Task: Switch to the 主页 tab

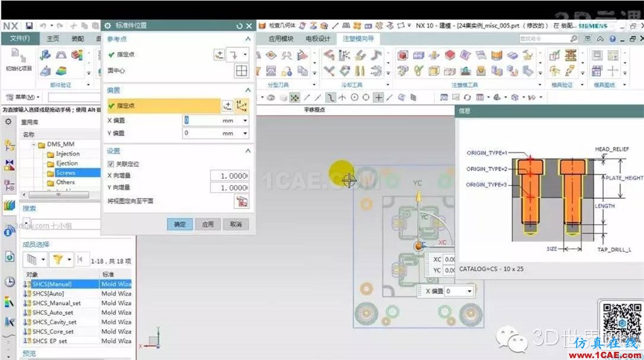Action: point(53,38)
